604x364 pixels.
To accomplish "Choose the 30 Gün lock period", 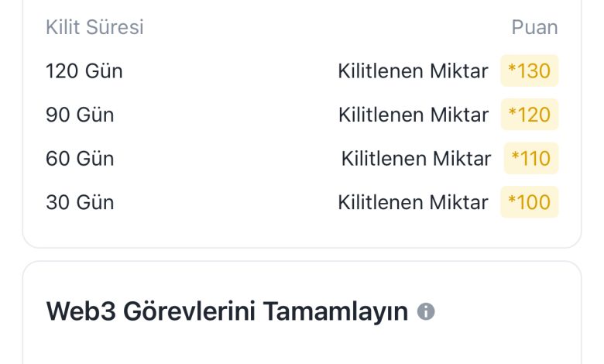I will point(80,202).
